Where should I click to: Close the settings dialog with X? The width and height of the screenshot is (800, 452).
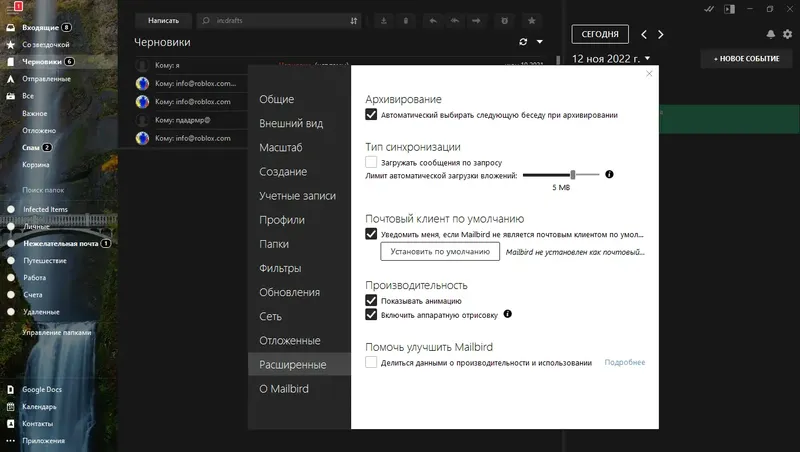(648, 73)
